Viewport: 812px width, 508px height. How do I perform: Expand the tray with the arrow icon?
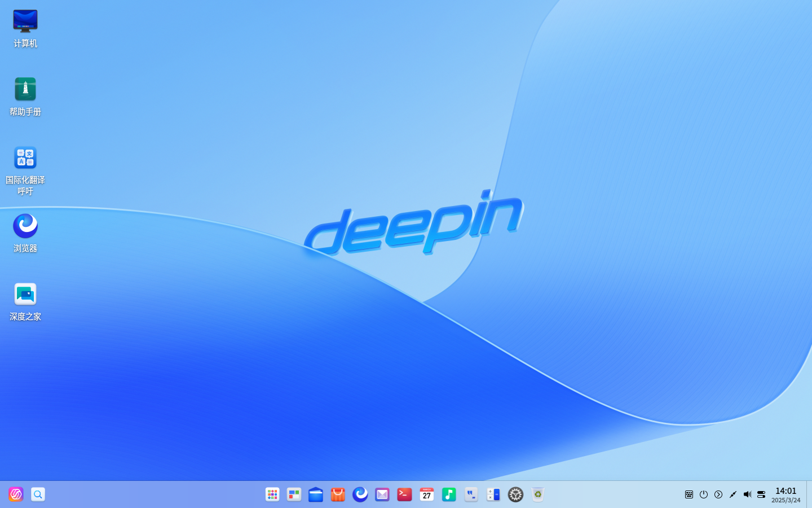tap(718, 494)
